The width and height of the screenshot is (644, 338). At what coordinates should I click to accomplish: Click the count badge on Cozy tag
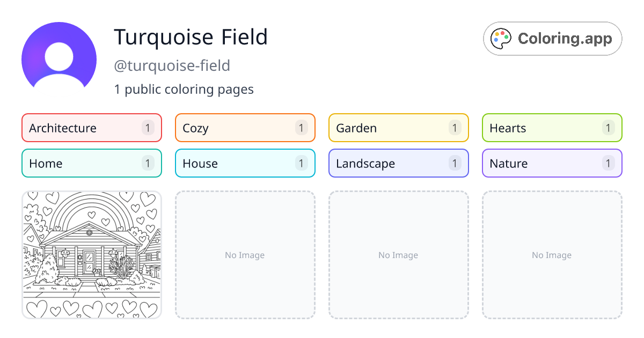[301, 128]
